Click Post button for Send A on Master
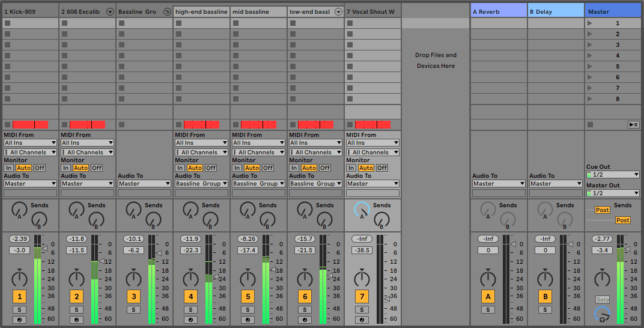The width and height of the screenshot is (644, 328). pyautogui.click(x=602, y=210)
